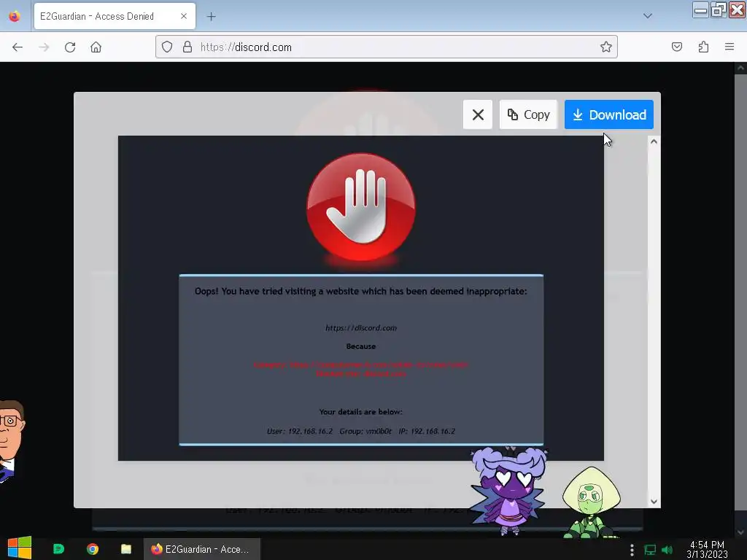Viewport: 747px width, 560px height.
Task: Click the Firefox logo icon in the tab bar
Action: click(x=15, y=16)
